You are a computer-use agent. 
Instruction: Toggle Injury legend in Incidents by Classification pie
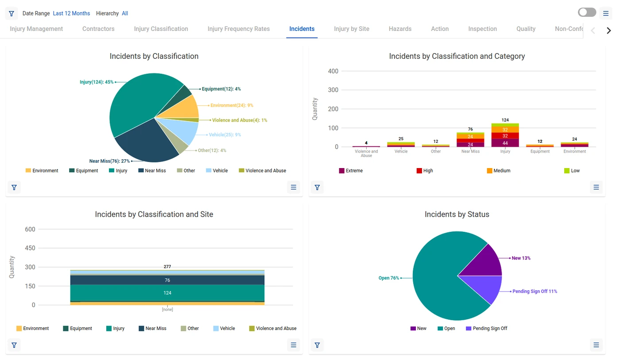tap(118, 171)
